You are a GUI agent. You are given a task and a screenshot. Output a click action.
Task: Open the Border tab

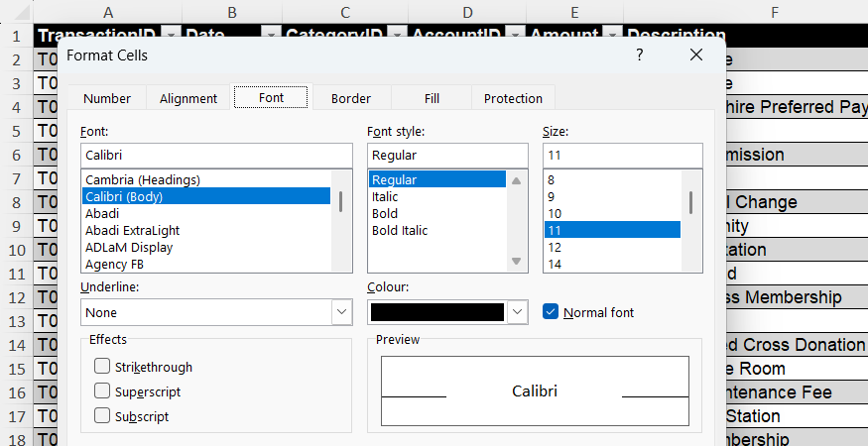point(351,98)
